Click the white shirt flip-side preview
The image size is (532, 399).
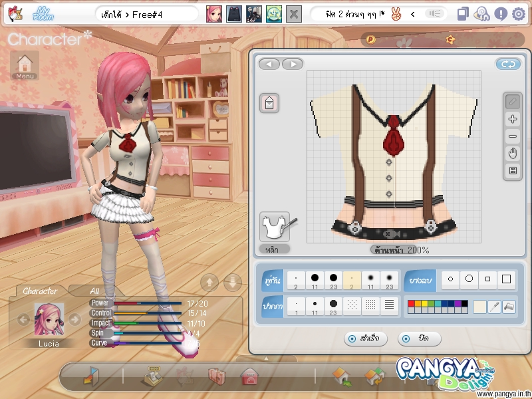275,227
